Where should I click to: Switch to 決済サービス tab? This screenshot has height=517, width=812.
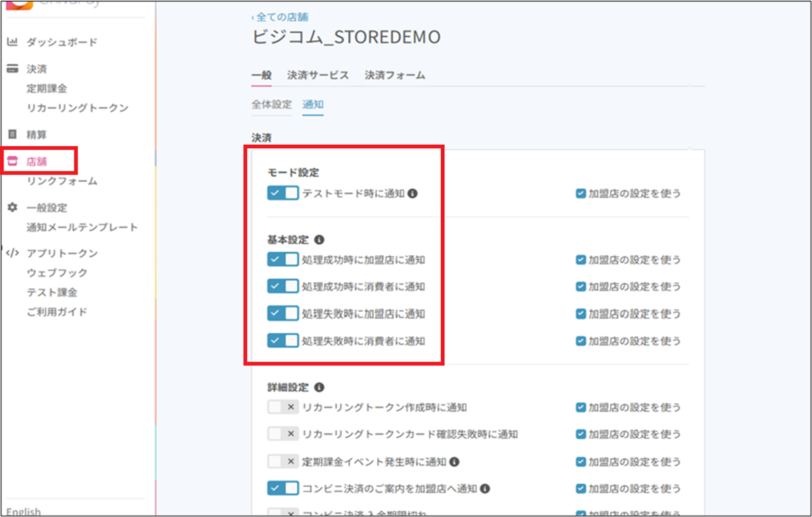click(318, 75)
